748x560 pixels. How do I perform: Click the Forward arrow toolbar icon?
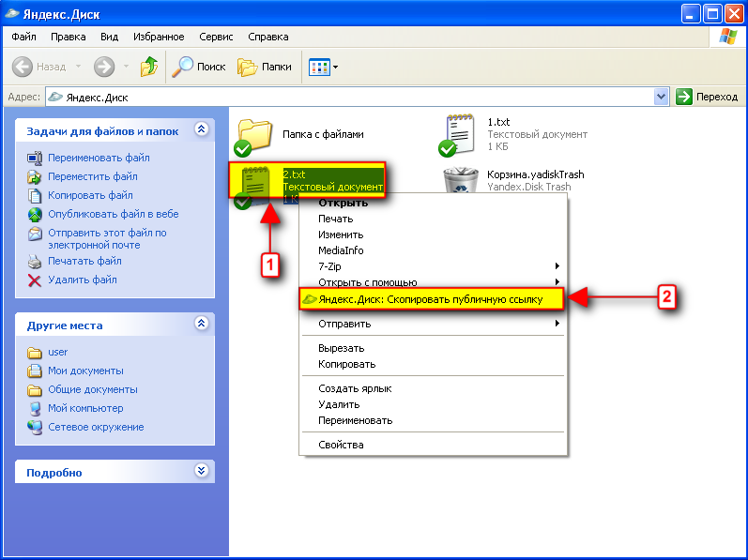point(104,67)
